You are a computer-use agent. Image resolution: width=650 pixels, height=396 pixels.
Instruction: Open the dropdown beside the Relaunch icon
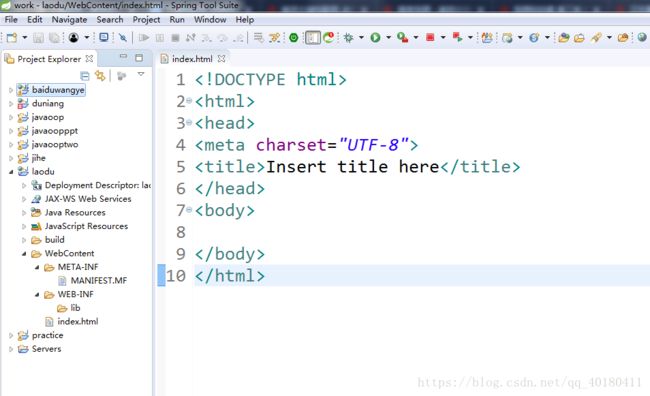coord(470,38)
